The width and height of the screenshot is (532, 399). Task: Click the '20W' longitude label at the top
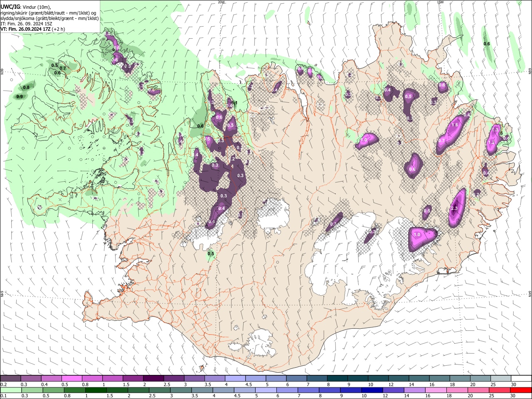tap(222, 2)
